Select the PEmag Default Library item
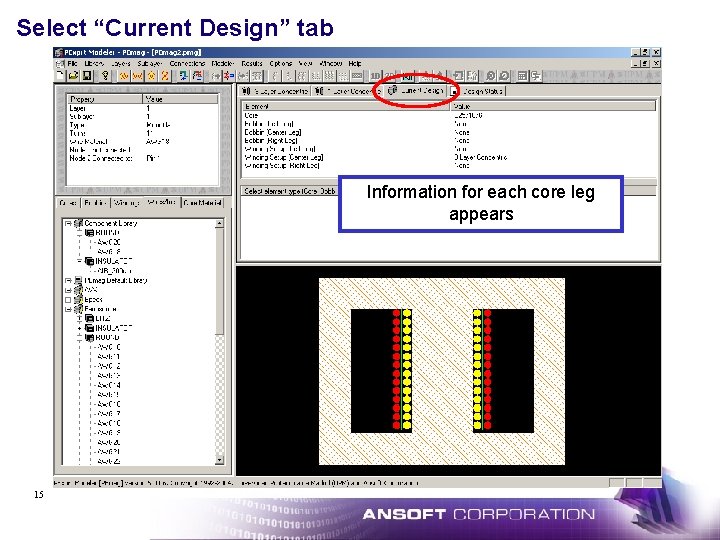This screenshot has height=540, width=720. point(116,280)
